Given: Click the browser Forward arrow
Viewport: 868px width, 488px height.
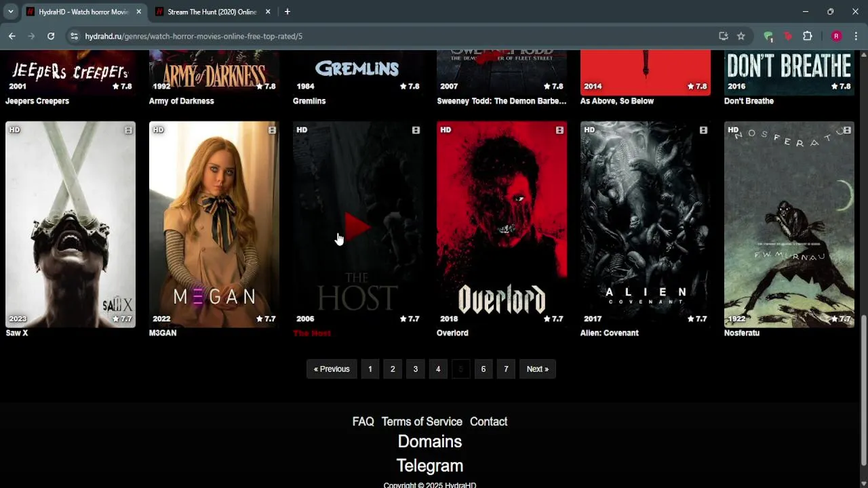Looking at the screenshot, I should click(x=31, y=36).
